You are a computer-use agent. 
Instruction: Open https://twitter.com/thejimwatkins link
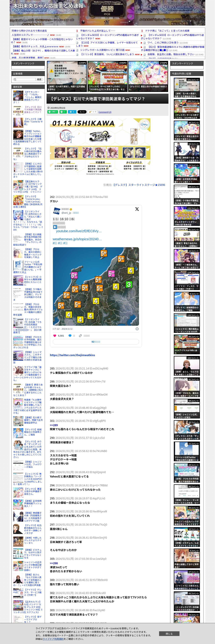(72, 355)
